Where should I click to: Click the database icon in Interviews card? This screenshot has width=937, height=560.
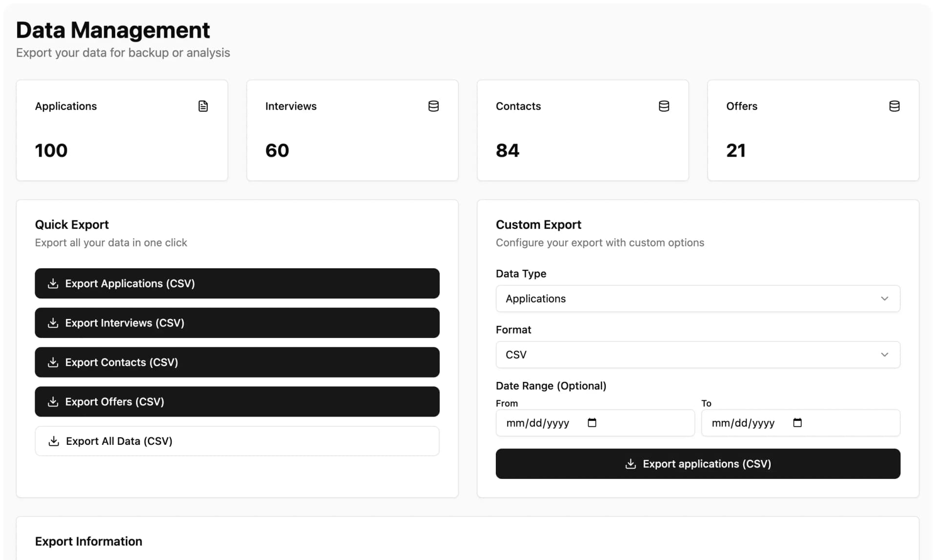pyautogui.click(x=433, y=106)
